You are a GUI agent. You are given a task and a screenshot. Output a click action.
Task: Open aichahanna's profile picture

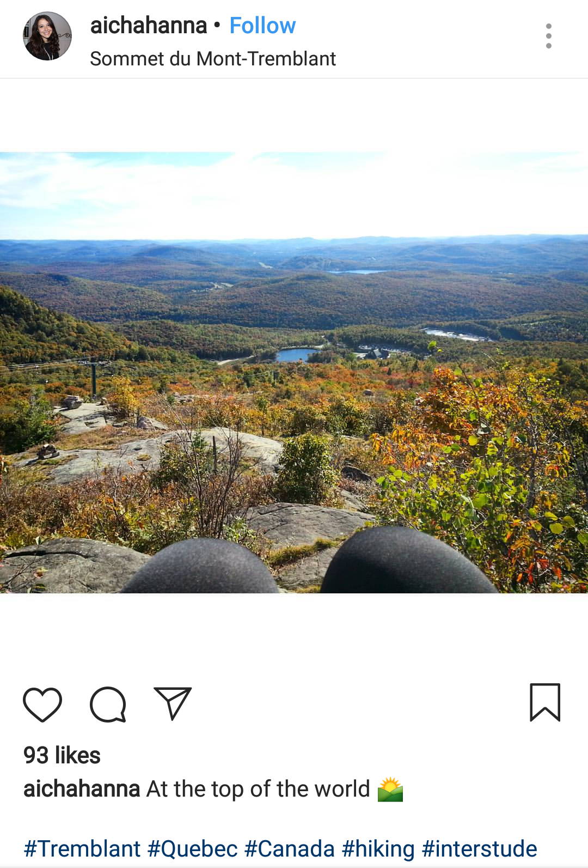(47, 36)
